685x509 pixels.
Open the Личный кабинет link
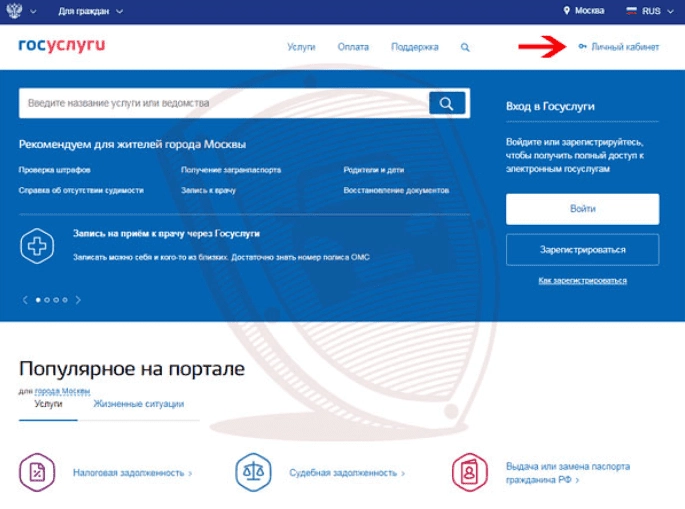[x=625, y=47]
